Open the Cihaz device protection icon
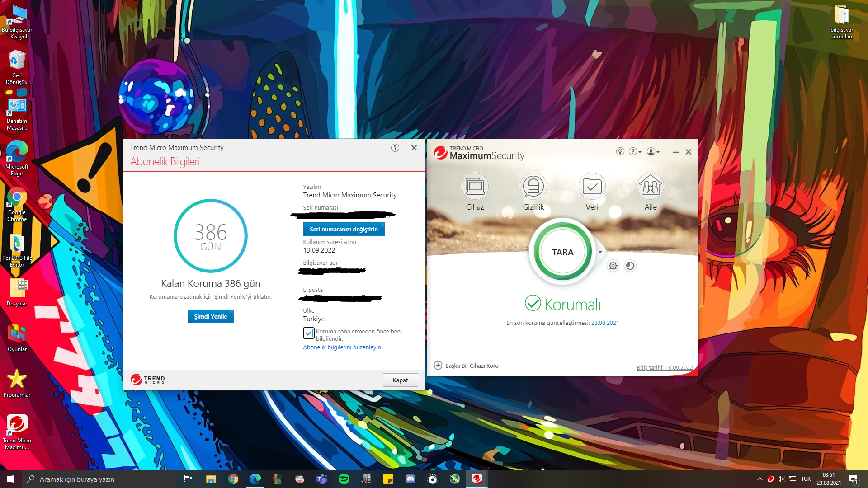Viewport: 868px width, 488px height. (x=475, y=187)
